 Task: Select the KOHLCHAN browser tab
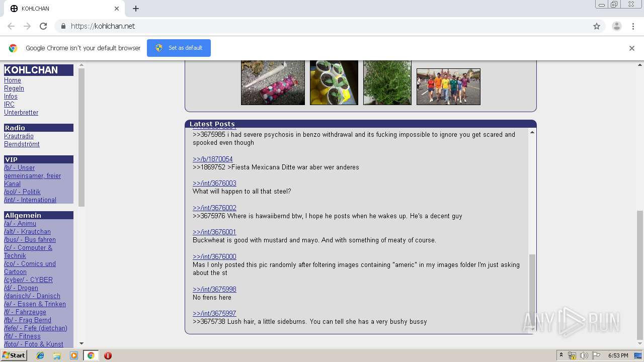tap(64, 9)
